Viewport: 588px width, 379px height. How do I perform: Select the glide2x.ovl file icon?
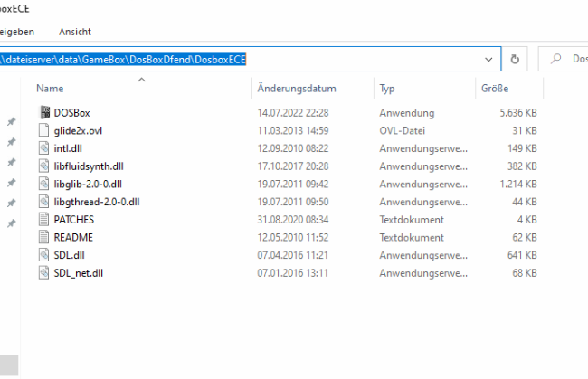pyautogui.click(x=47, y=130)
